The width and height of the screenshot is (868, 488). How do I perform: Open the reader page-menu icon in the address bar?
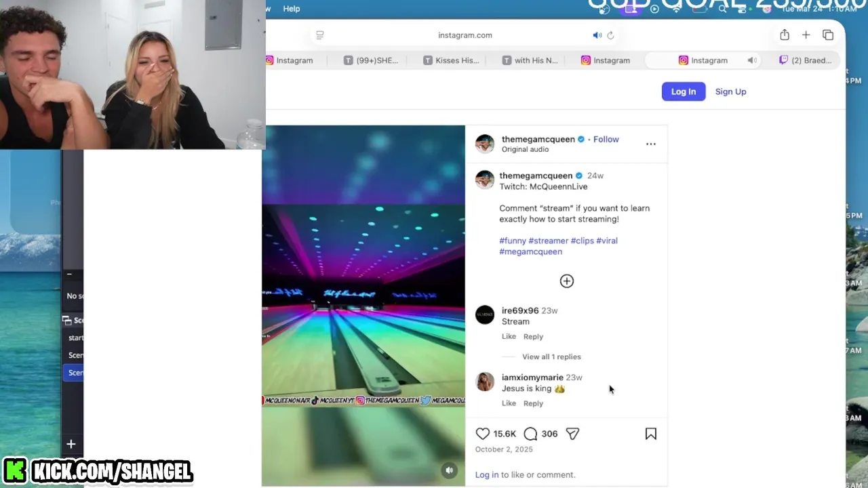(320, 35)
